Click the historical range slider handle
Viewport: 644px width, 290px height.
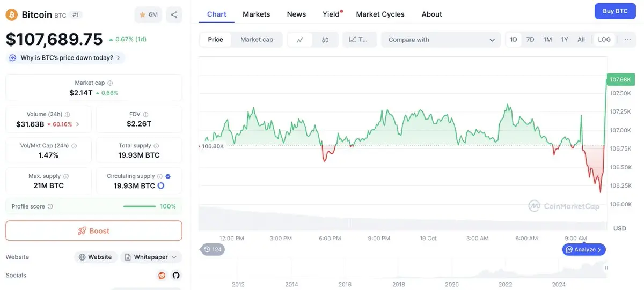[606, 267]
